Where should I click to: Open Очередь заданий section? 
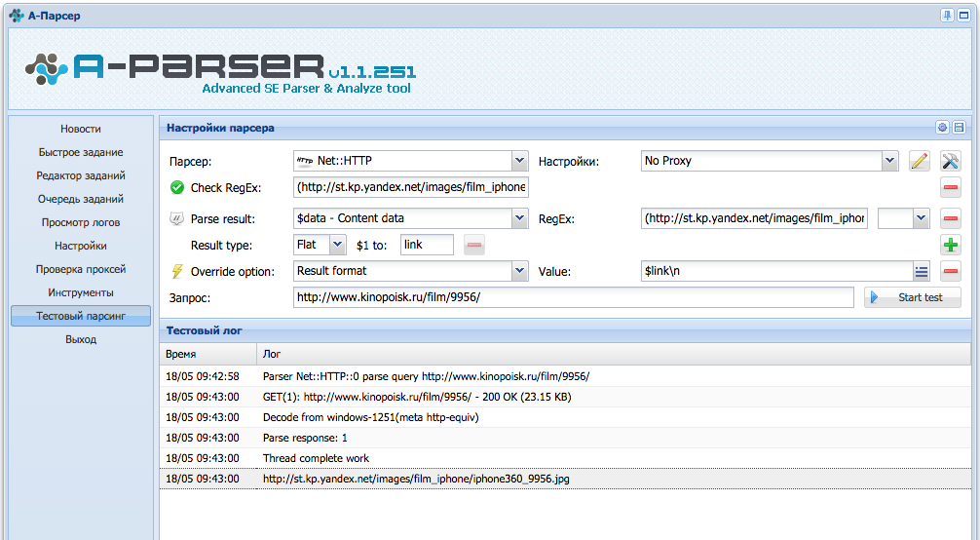(81, 199)
